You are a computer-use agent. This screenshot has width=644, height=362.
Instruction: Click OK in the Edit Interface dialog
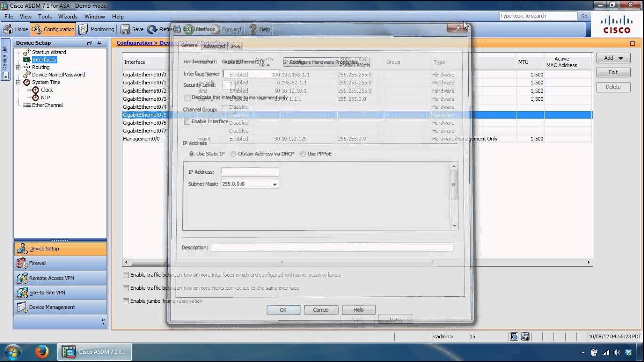tap(283, 310)
